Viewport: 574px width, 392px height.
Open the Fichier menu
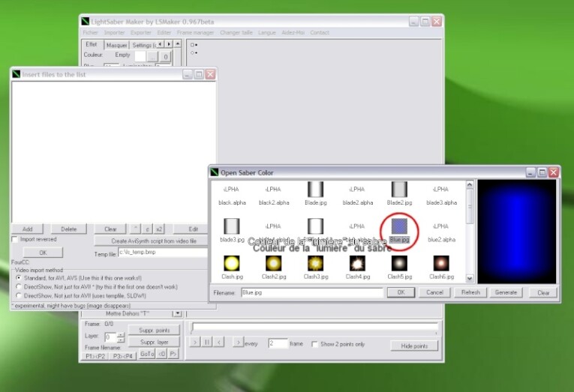[x=90, y=32]
